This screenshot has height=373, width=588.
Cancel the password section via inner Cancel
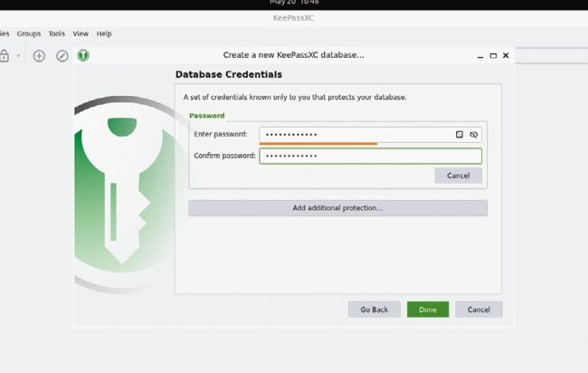[458, 176]
